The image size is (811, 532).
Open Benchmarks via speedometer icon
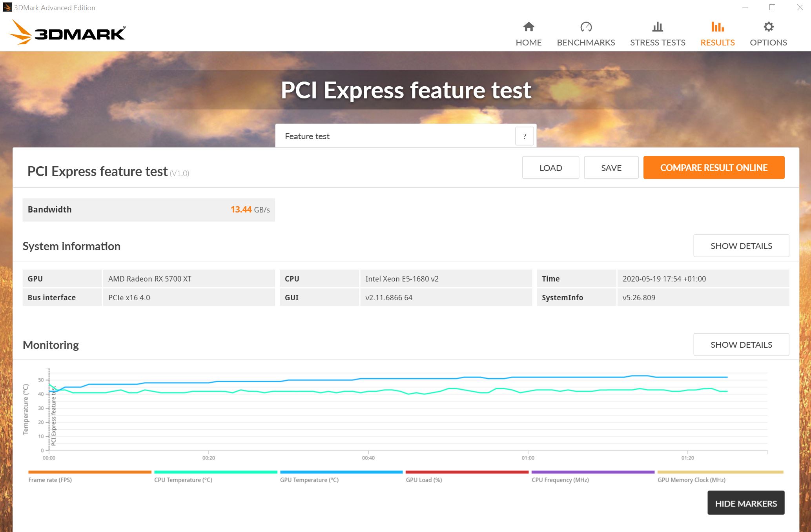pyautogui.click(x=586, y=27)
